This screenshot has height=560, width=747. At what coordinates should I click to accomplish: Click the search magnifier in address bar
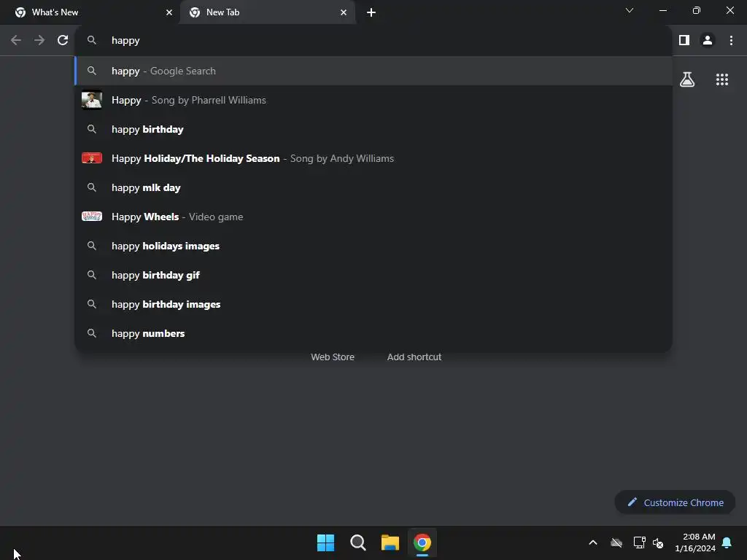pos(91,41)
